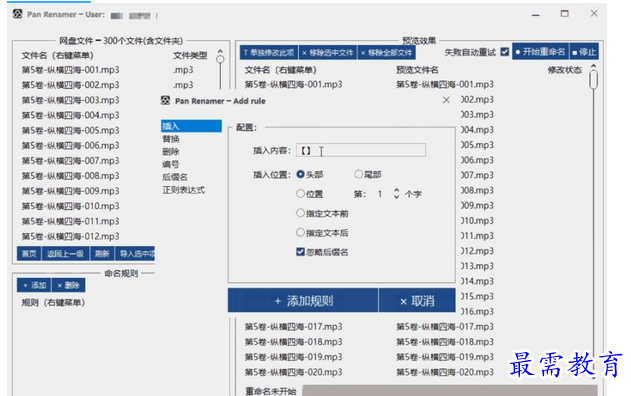Viewport: 631px width, 396px height.
Task: Click the 添加 rule button
Action: coord(34,285)
